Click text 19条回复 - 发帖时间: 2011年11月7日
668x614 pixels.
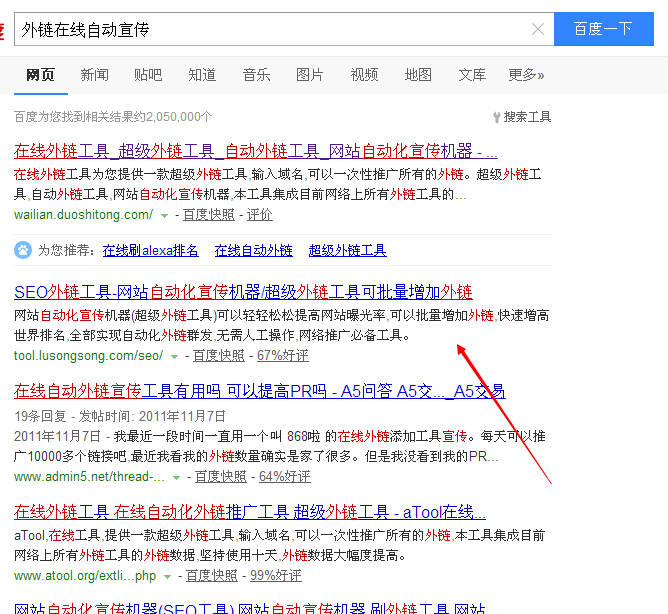click(x=120, y=416)
